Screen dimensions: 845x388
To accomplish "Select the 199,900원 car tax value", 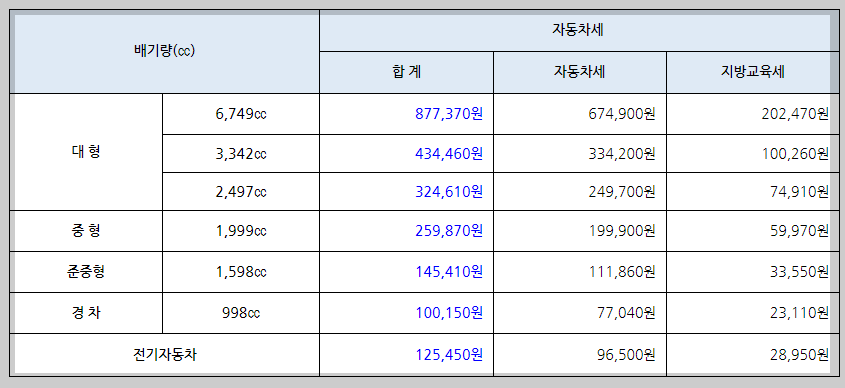I will pyautogui.click(x=622, y=231).
